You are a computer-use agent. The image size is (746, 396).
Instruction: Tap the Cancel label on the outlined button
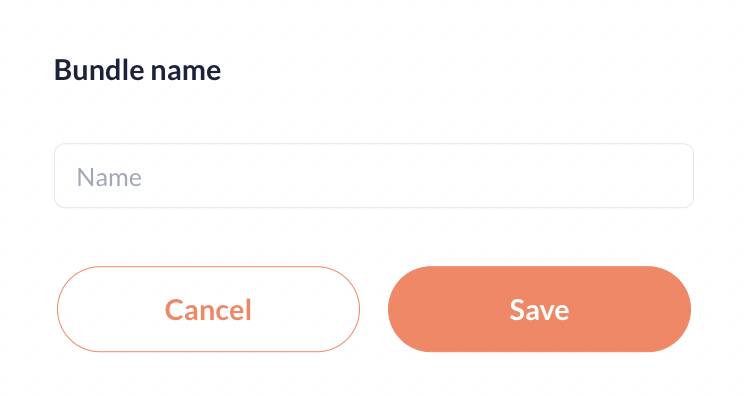[208, 310]
